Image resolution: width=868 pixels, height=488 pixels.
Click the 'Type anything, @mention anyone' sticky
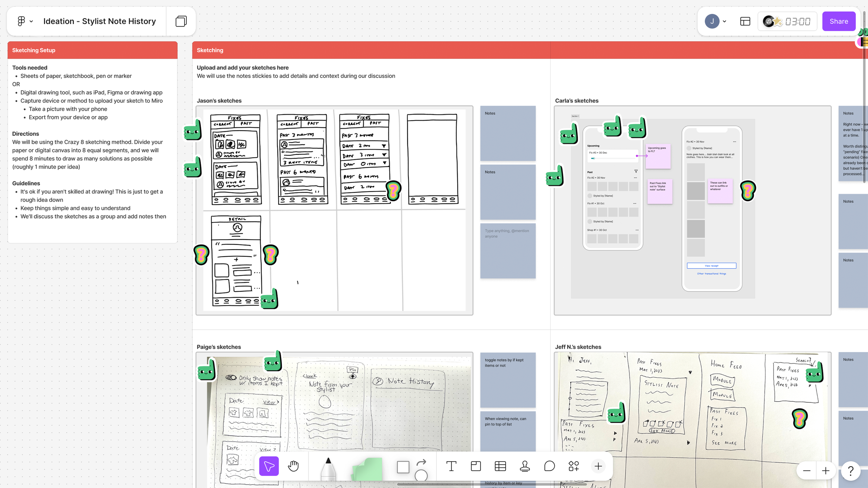[x=508, y=251]
